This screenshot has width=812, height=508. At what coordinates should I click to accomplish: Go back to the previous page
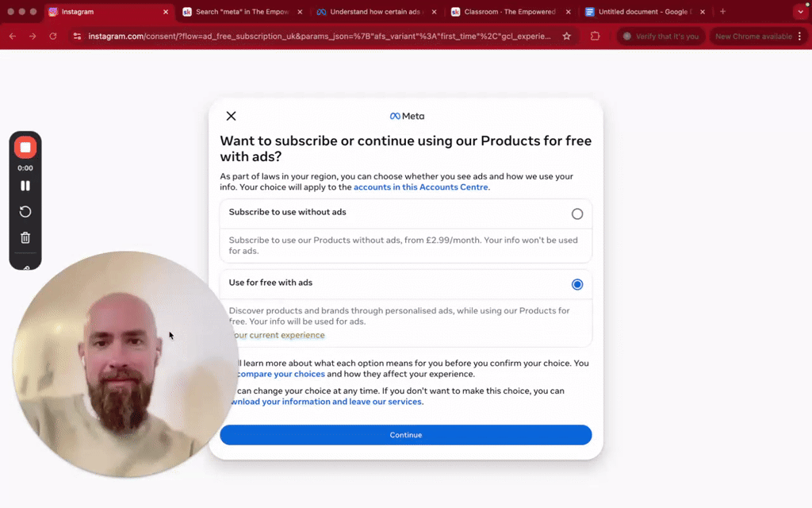(12, 37)
